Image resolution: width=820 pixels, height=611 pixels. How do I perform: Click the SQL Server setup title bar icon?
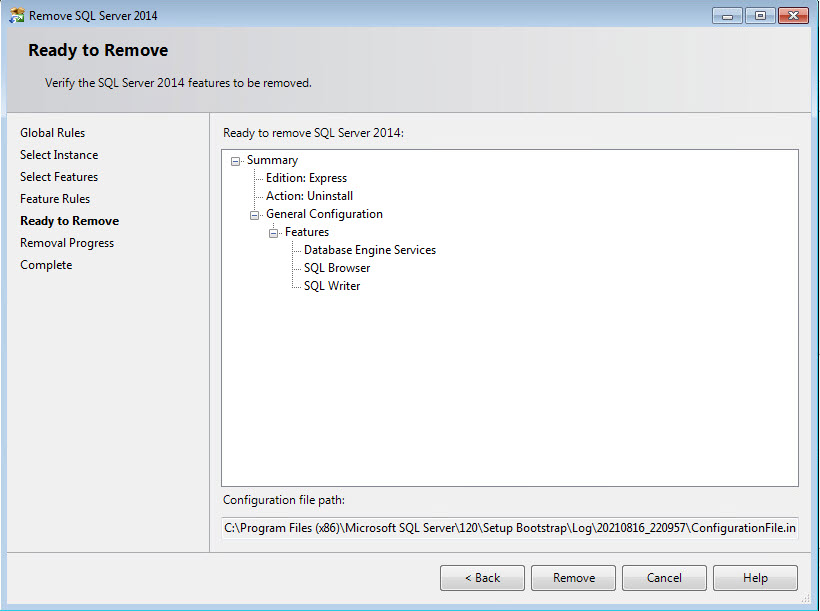coord(17,16)
